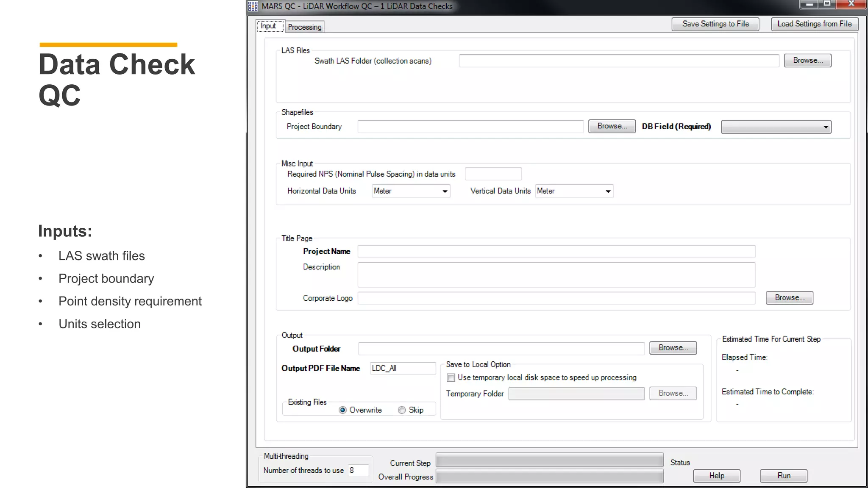This screenshot has height=488, width=868.
Task: Click the Required NPS input field
Action: click(493, 174)
